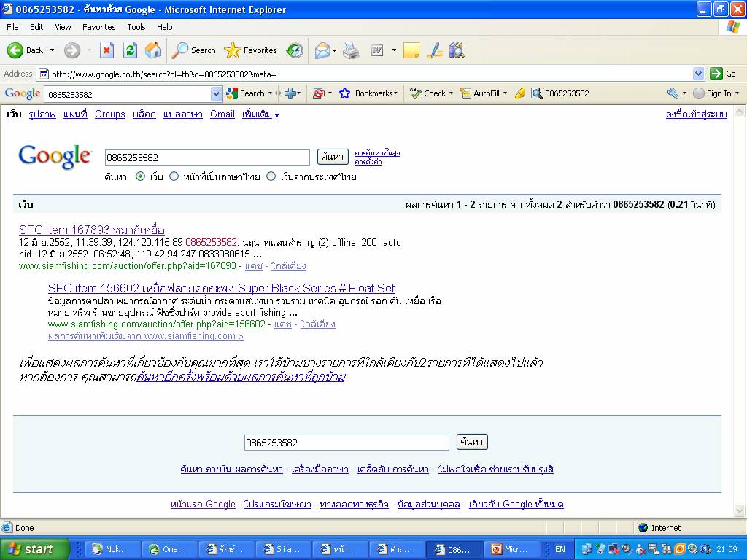Open the SFC item 156602 Super Black Series result

click(x=222, y=288)
